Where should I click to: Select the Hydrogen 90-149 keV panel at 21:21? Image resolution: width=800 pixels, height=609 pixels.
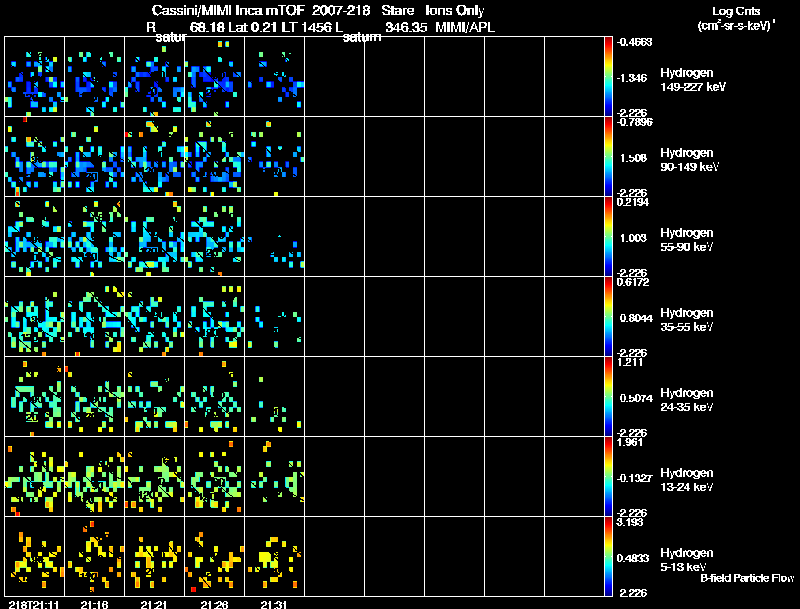pyautogui.click(x=155, y=157)
